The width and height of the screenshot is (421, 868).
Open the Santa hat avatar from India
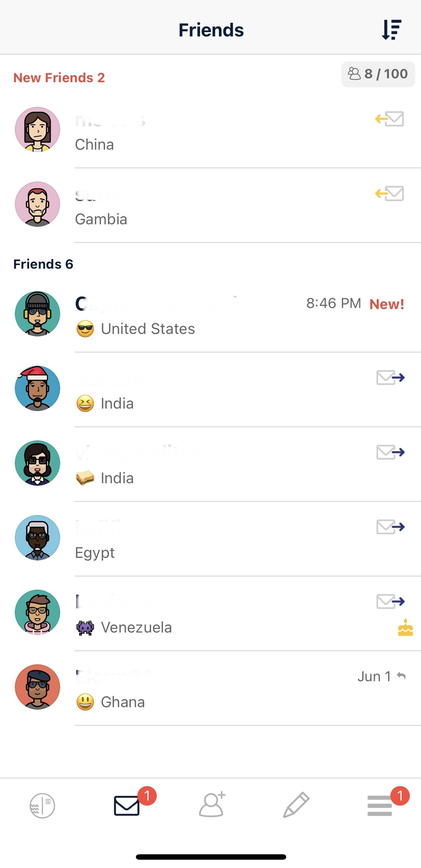[x=37, y=388]
